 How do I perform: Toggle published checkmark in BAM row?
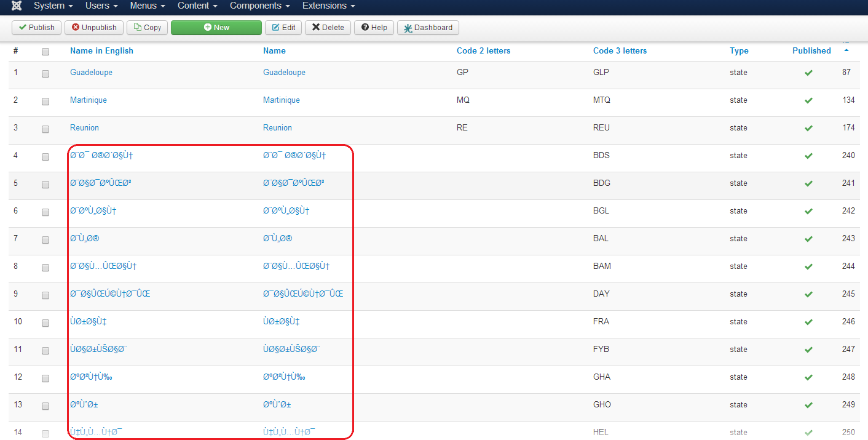(x=808, y=266)
